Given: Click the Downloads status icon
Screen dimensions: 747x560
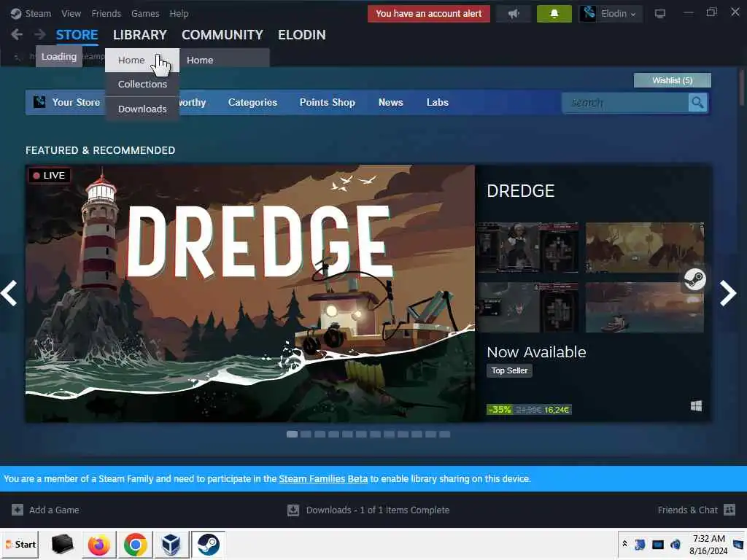Looking at the screenshot, I should [x=293, y=510].
